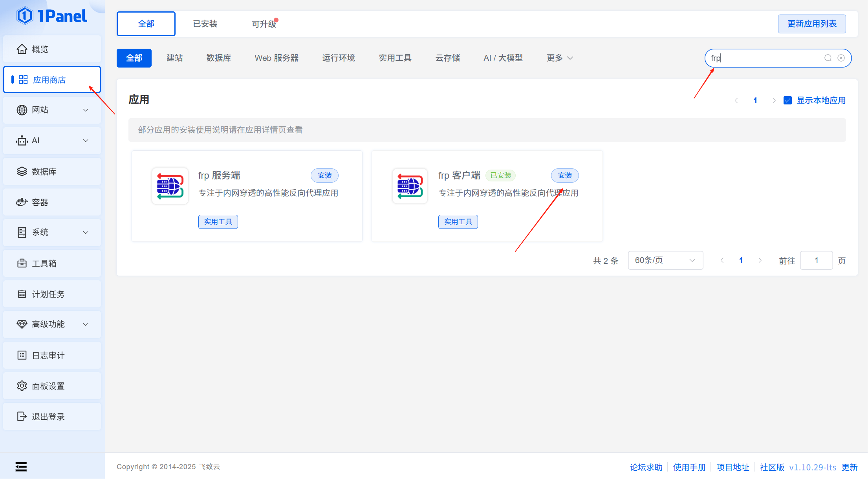Viewport: 868px width, 479px height.
Task: Click the search magnifier icon
Action: (828, 58)
